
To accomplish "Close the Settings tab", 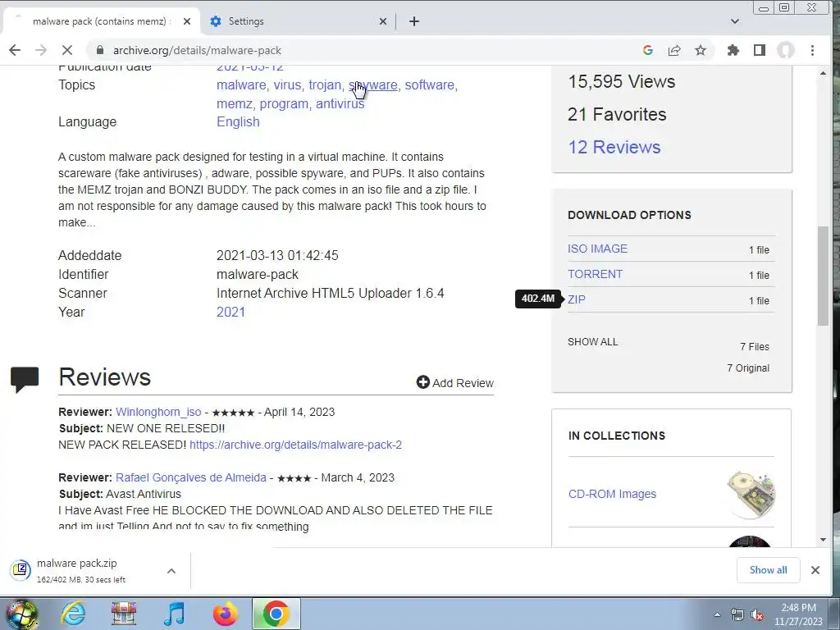I will pos(382,21).
